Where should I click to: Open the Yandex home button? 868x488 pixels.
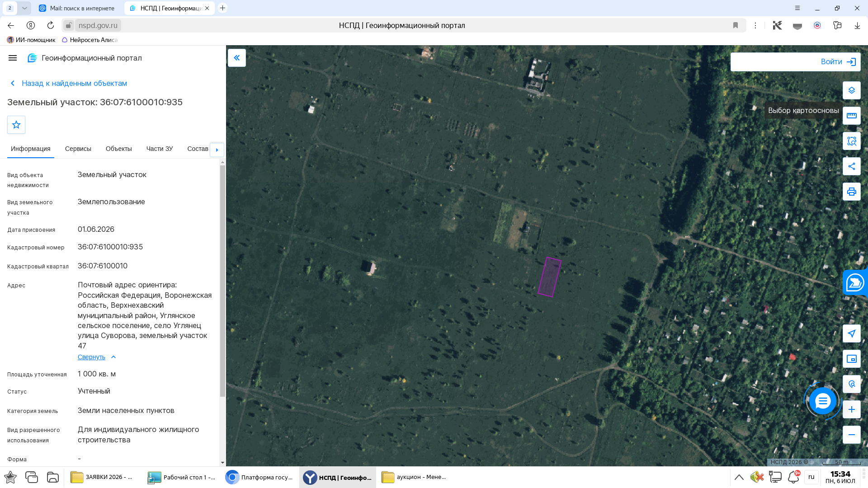point(31,25)
